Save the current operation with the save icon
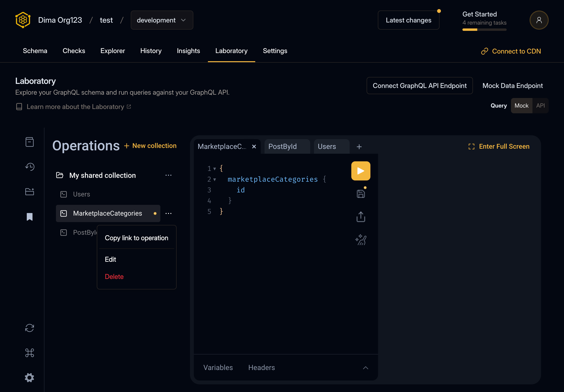Image resolution: width=564 pixels, height=392 pixels. [x=360, y=193]
